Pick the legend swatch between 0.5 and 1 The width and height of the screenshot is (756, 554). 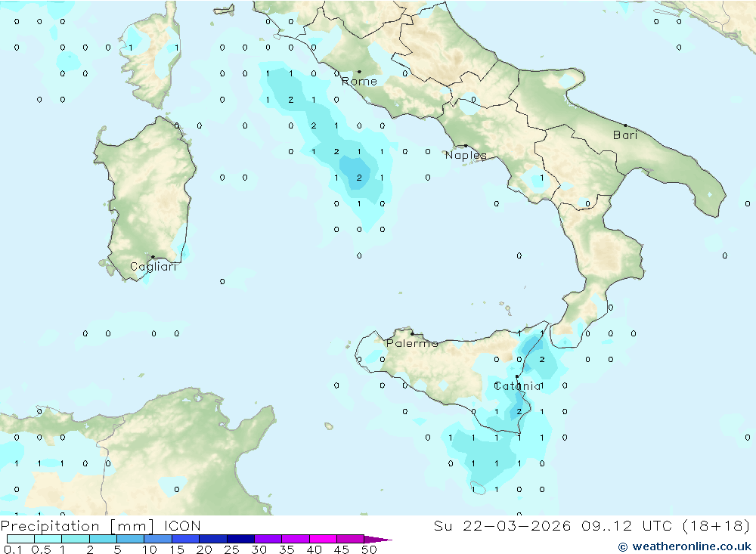click(x=48, y=539)
